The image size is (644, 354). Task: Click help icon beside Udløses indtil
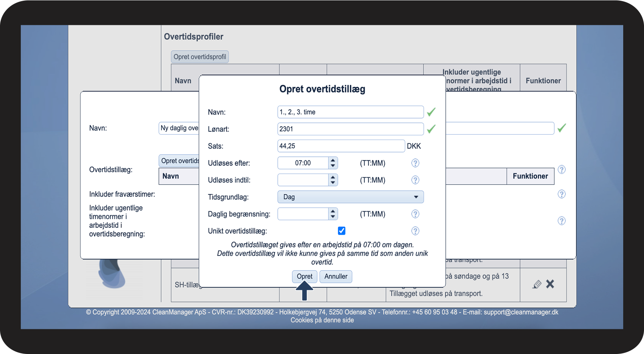pyautogui.click(x=415, y=180)
